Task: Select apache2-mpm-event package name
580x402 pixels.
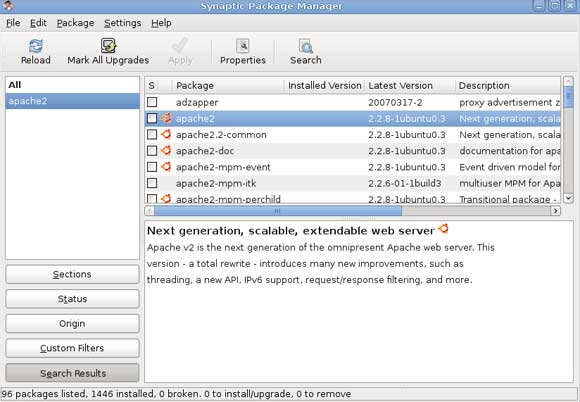Action: point(223,167)
